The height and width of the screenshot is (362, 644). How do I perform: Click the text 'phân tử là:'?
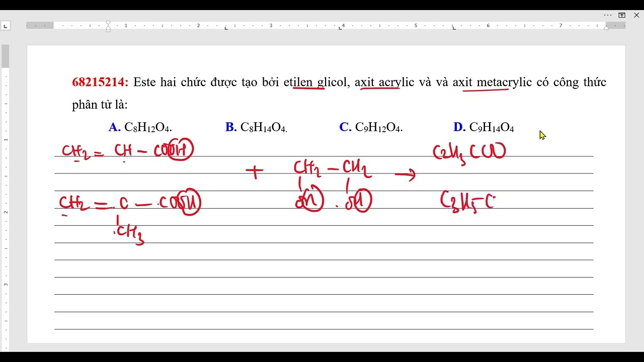(100, 105)
